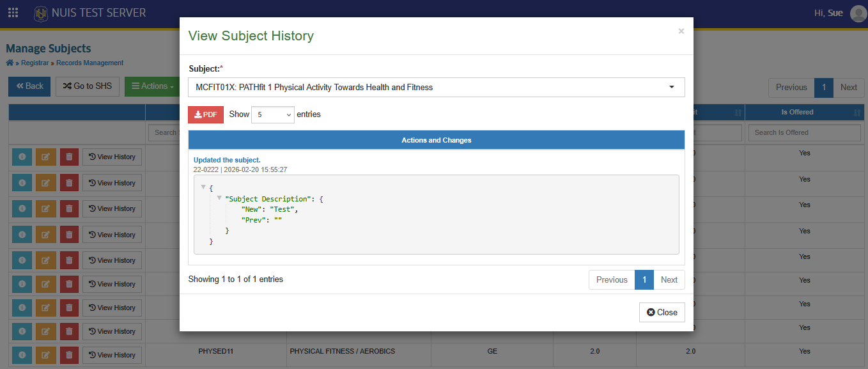Screen dimensions: 868x369
Task: Open the apps grid menu icon
Action: (13, 13)
